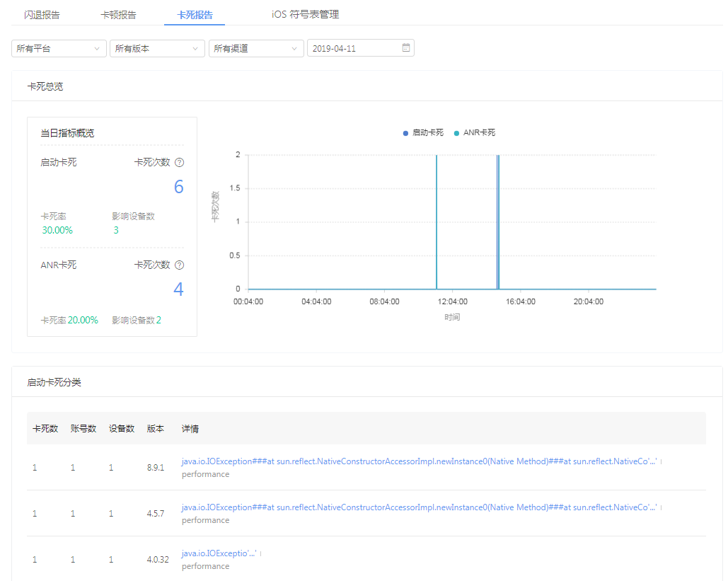Click the 卡死数 column header
This screenshot has height=581, width=728.
(x=45, y=429)
